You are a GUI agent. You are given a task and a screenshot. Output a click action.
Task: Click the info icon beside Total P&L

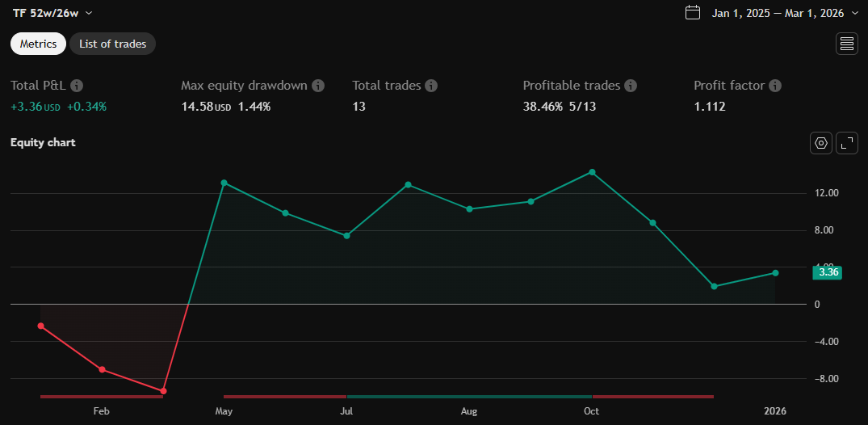(77, 86)
